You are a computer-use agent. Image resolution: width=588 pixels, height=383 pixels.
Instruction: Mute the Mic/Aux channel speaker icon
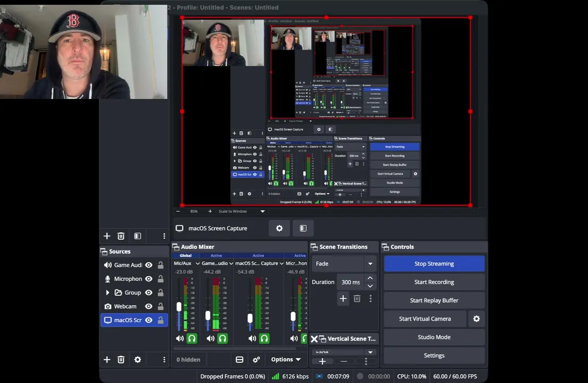click(x=180, y=339)
